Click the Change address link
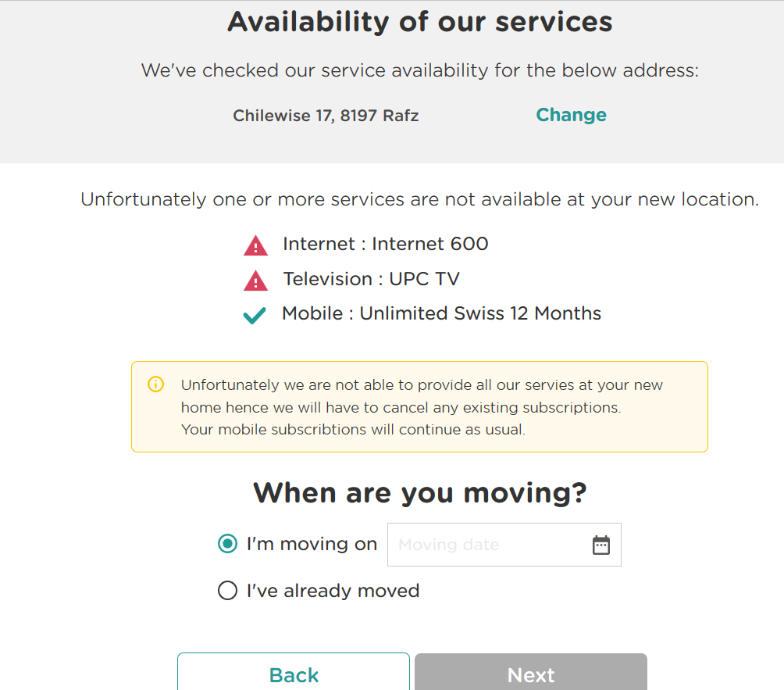The width and height of the screenshot is (784, 690). tap(571, 115)
